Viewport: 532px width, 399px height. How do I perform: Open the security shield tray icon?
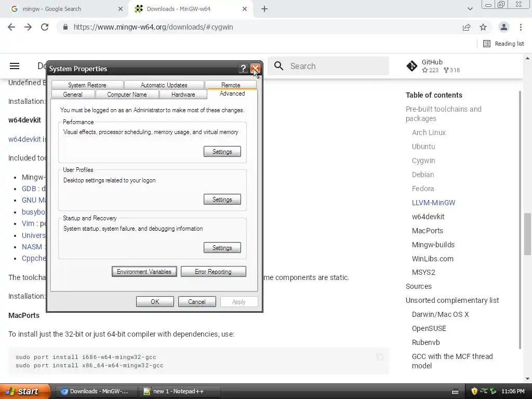[474, 391]
